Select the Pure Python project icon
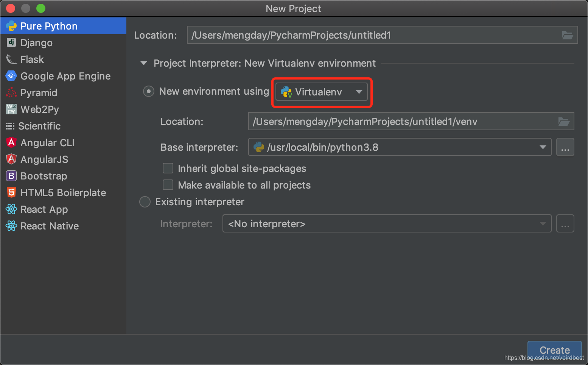 pyautogui.click(x=11, y=26)
